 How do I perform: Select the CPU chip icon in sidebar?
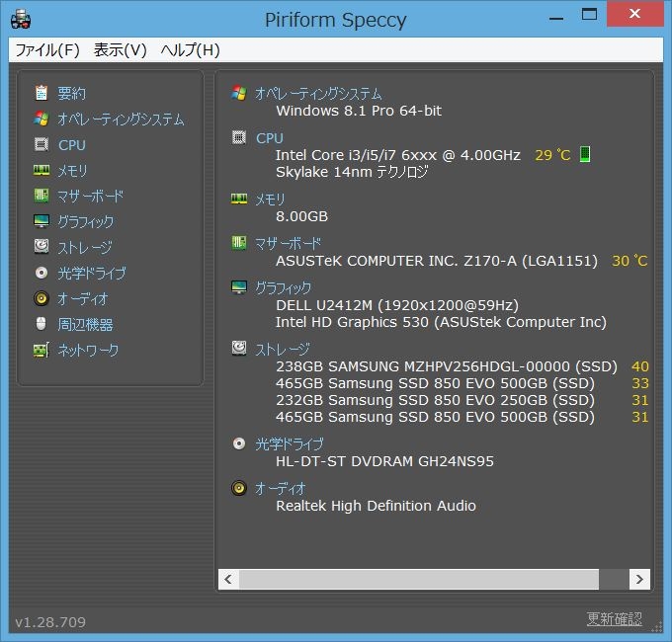point(42,144)
